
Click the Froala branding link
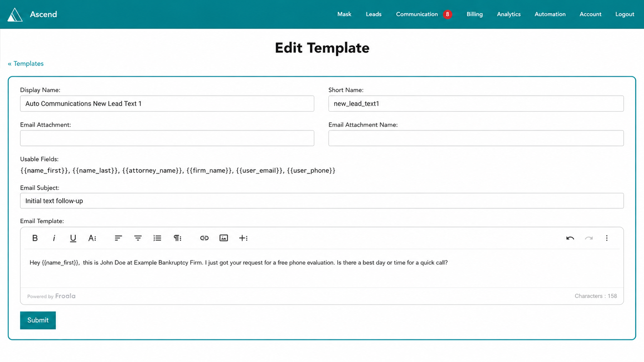tap(65, 296)
